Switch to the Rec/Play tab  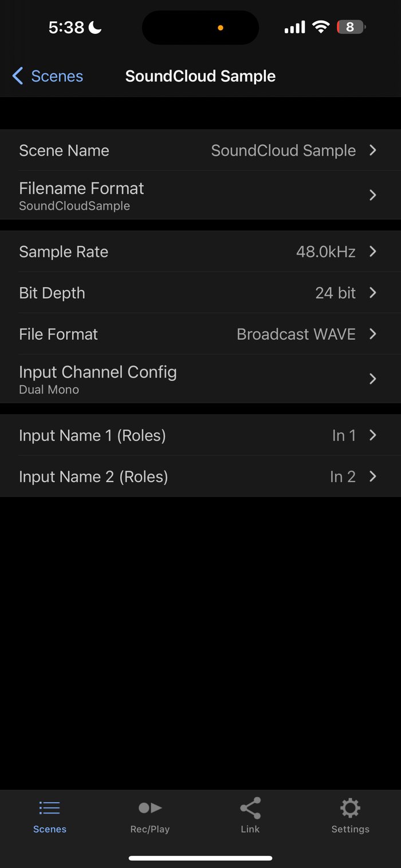(150, 815)
